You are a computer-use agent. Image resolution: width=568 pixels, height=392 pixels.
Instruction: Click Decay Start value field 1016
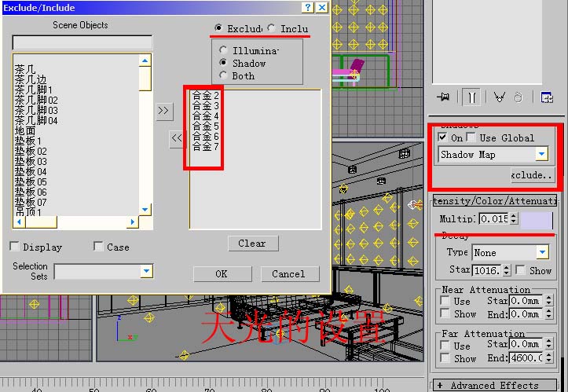point(487,270)
